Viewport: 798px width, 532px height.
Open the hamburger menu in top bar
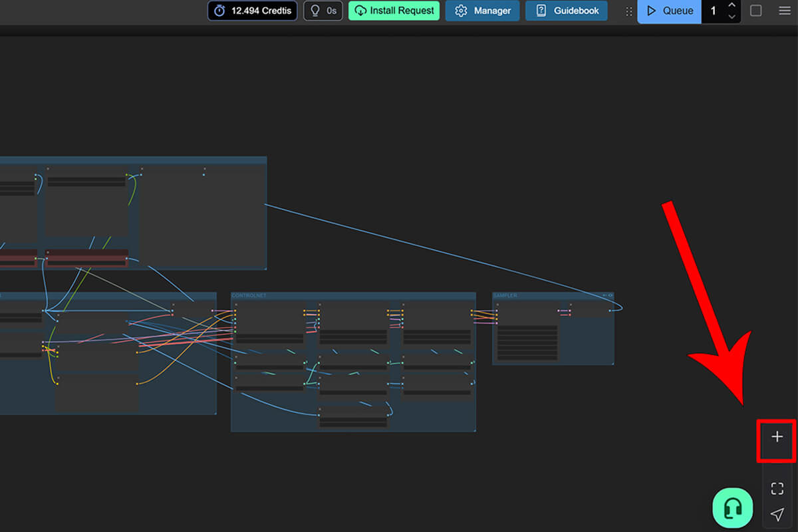coord(785,11)
